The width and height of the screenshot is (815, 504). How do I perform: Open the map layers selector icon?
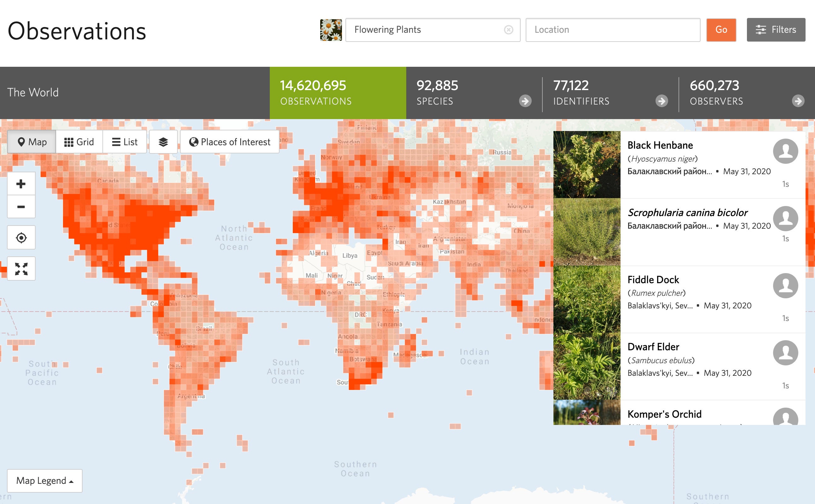coord(163,141)
